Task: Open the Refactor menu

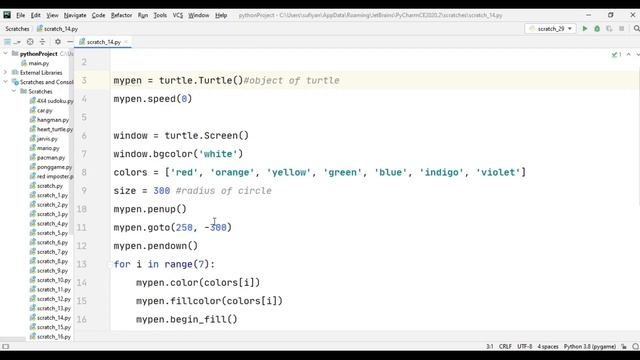Action: tap(121, 15)
